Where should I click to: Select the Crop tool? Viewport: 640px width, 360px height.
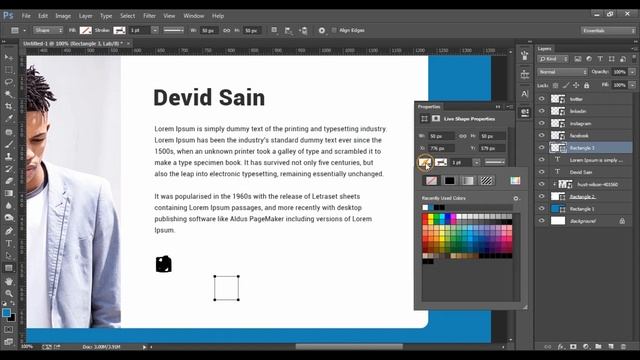tap(9, 107)
